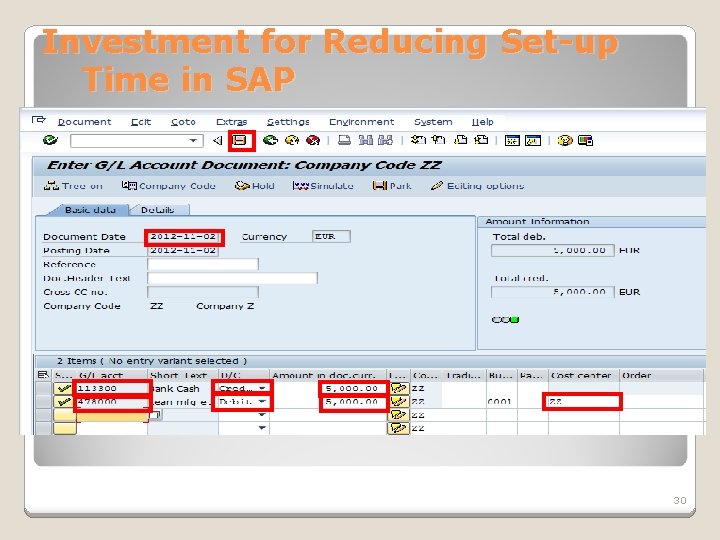Click the Find Next binoculars icon
Screen dimensions: 720x540
(x=385, y=140)
